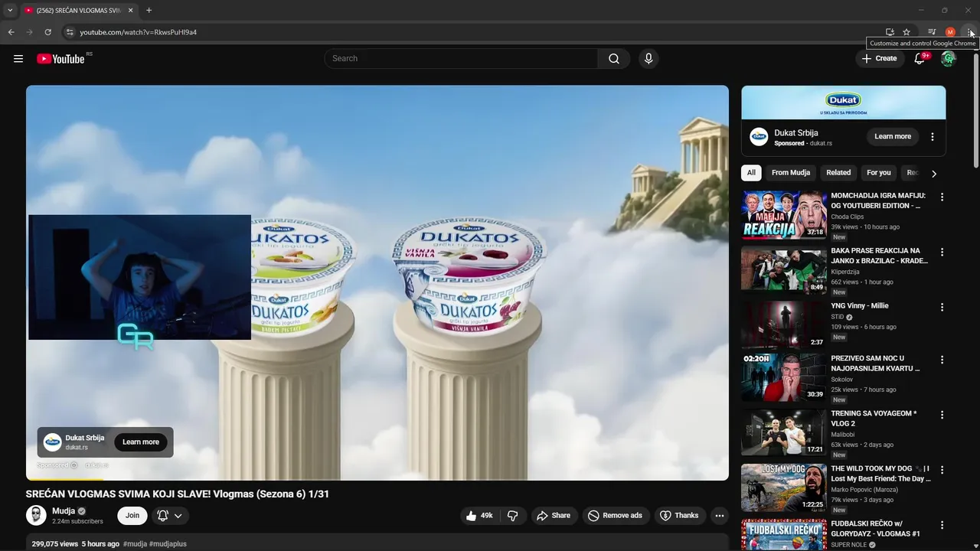Screen dimensions: 980x551
Task: Click Dukat banner image in sidebar
Action: coord(843,103)
